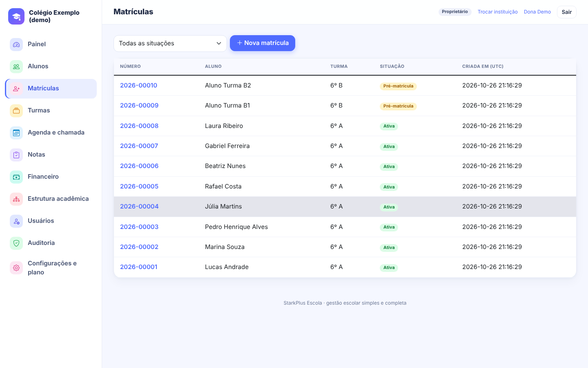
Task: Click the Trocar instituição link
Action: coord(498,12)
